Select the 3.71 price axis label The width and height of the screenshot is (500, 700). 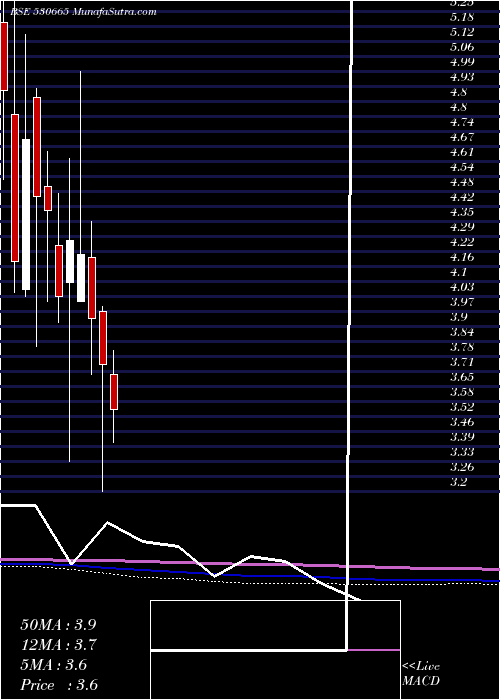(462, 362)
